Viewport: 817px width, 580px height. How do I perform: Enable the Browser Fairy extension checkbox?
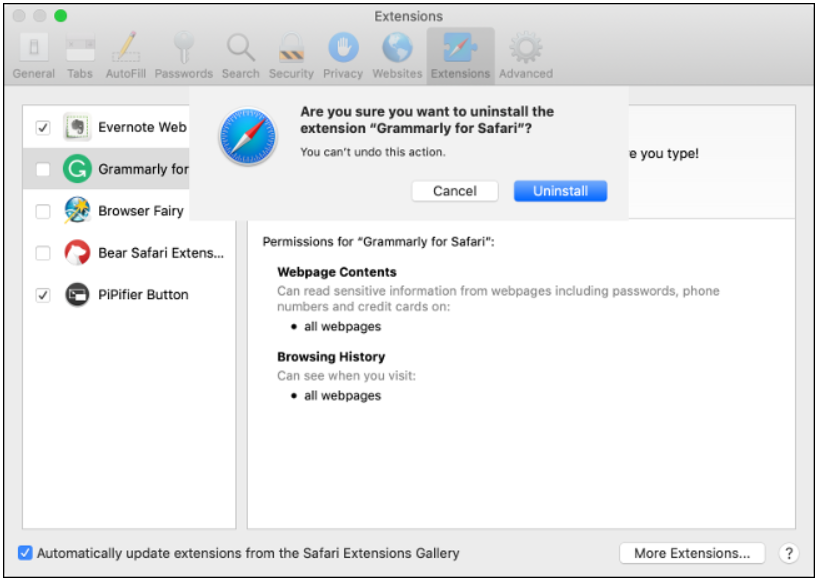(x=43, y=212)
